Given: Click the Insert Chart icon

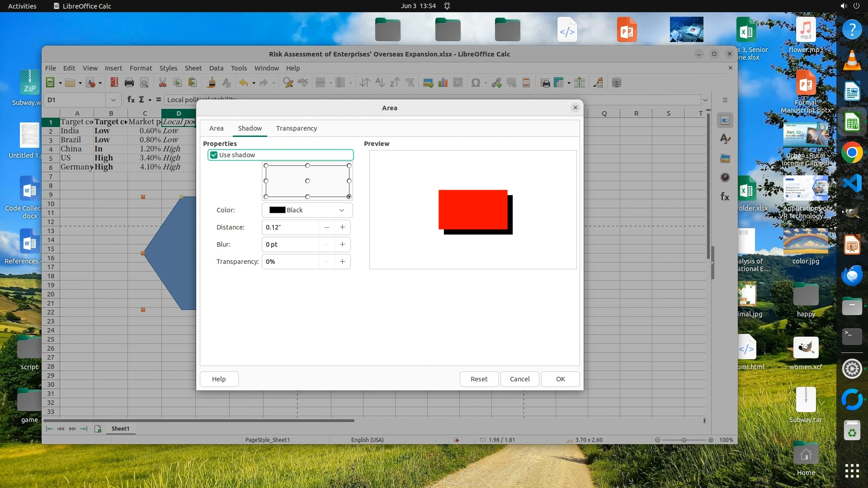Looking at the screenshot, I should [x=443, y=83].
